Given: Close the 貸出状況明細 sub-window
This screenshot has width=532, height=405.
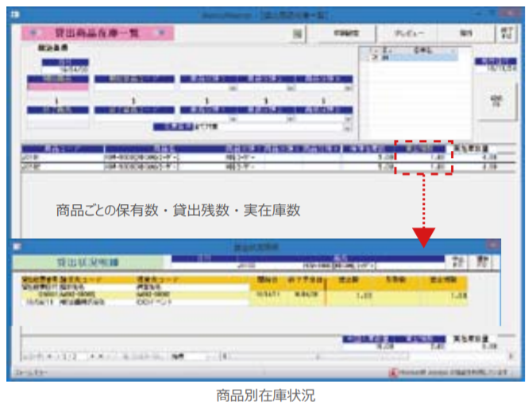Looking at the screenshot, I should pyautogui.click(x=492, y=245).
